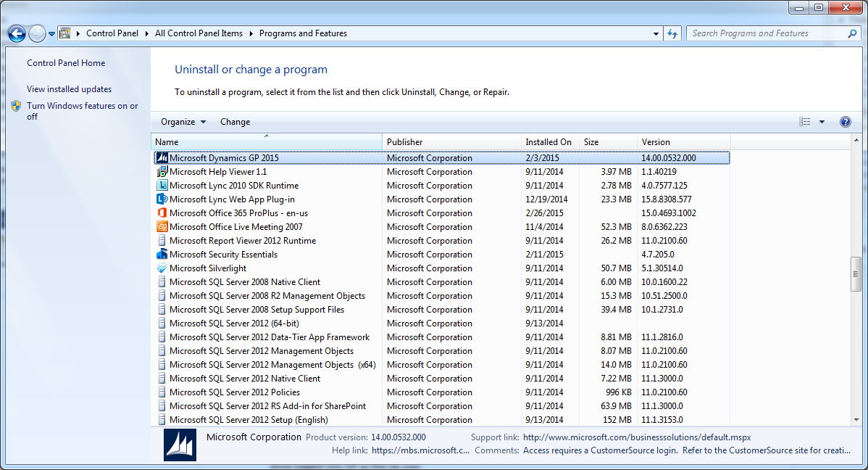868x470 pixels.
Task: Click the mbs.microsoft help link
Action: click(421, 450)
